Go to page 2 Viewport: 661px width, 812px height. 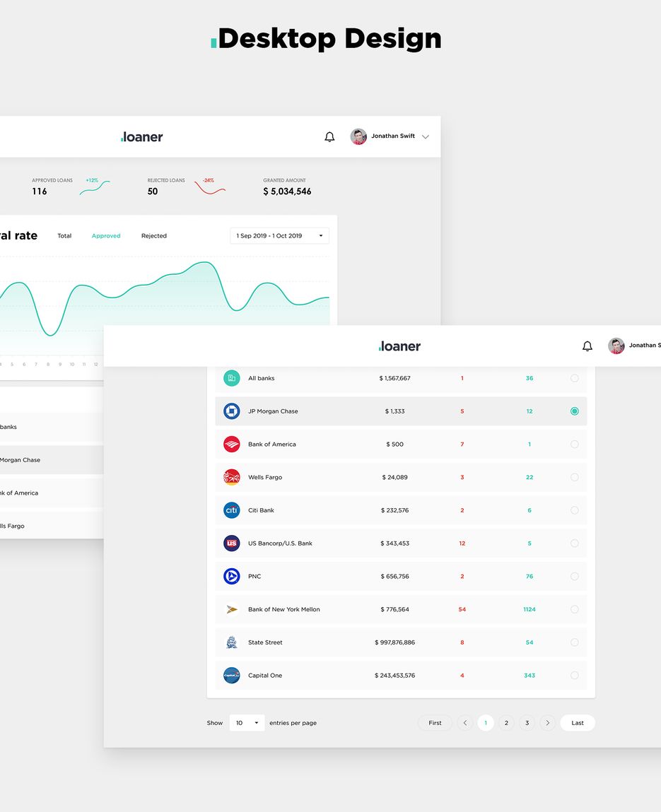(506, 723)
